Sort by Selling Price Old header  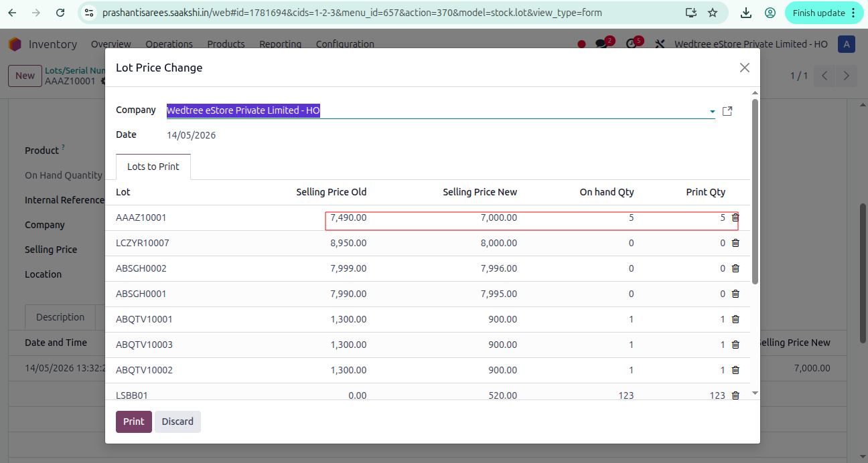pos(332,192)
